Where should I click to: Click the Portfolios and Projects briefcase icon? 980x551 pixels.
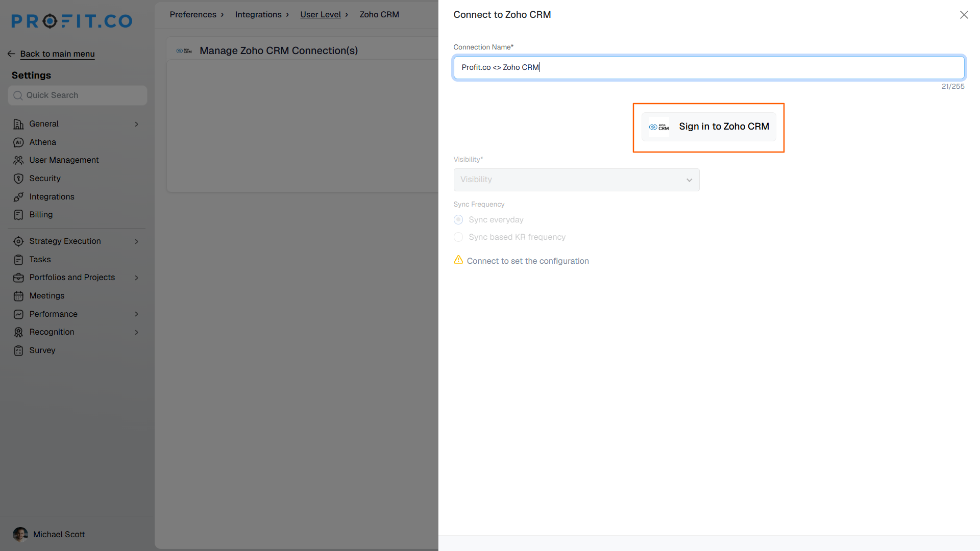[x=18, y=278]
